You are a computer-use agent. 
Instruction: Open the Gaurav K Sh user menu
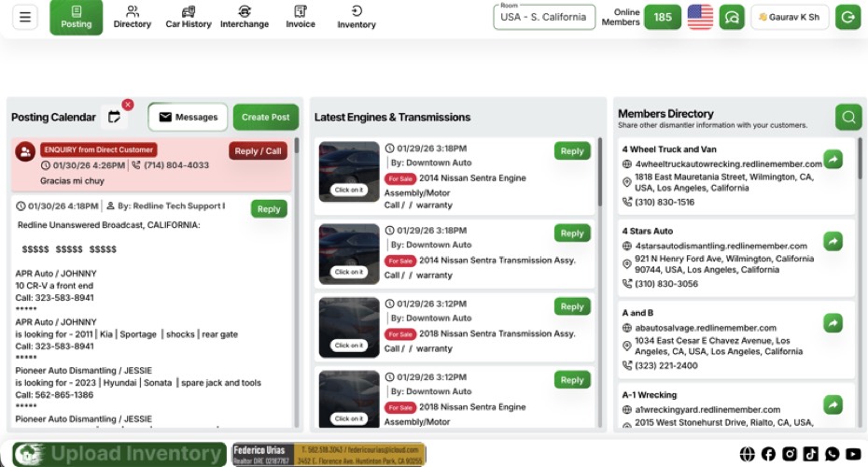coord(789,17)
